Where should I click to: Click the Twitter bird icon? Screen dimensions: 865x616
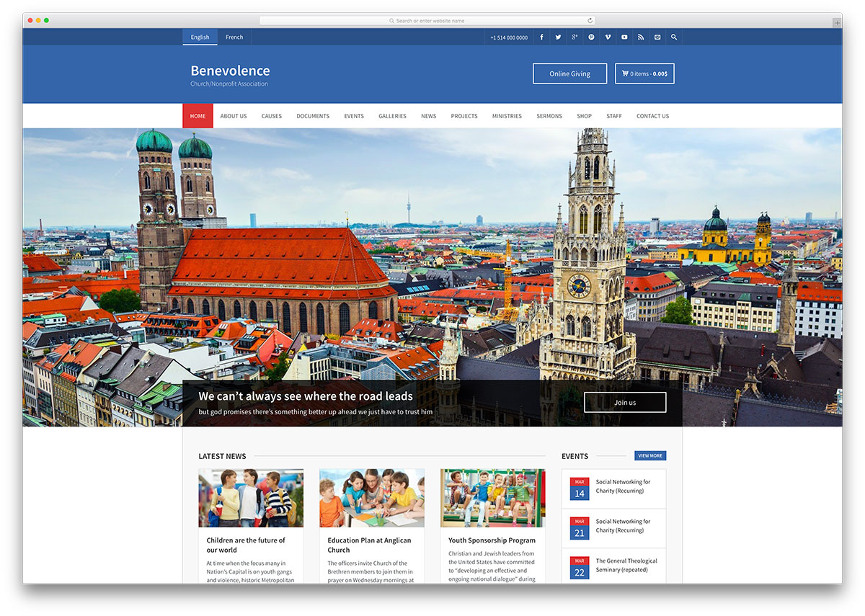click(558, 37)
